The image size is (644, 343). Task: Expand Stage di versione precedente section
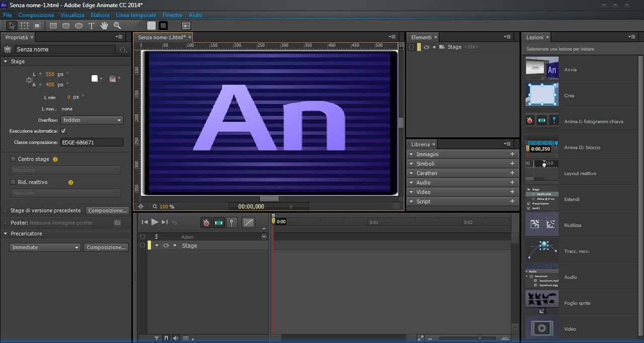tap(6, 211)
